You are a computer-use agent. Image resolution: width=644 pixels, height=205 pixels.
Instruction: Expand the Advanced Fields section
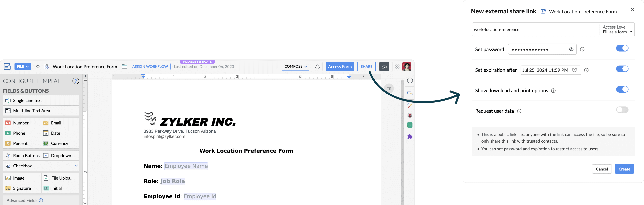(41, 201)
